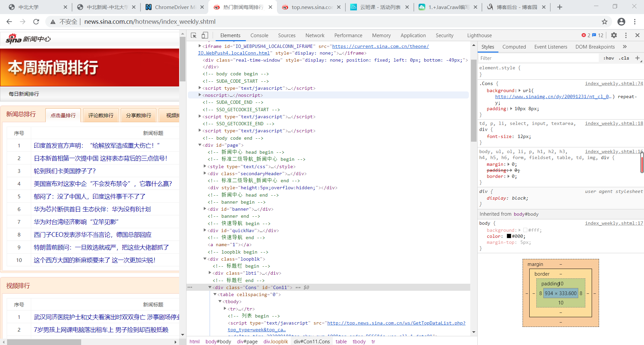Expand the background url shorthand triangle

pyautogui.click(x=520, y=90)
